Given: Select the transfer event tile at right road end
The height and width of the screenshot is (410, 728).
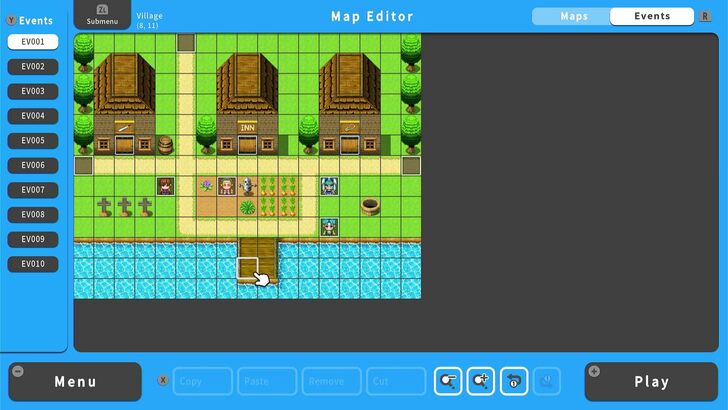Looking at the screenshot, I should tap(411, 166).
